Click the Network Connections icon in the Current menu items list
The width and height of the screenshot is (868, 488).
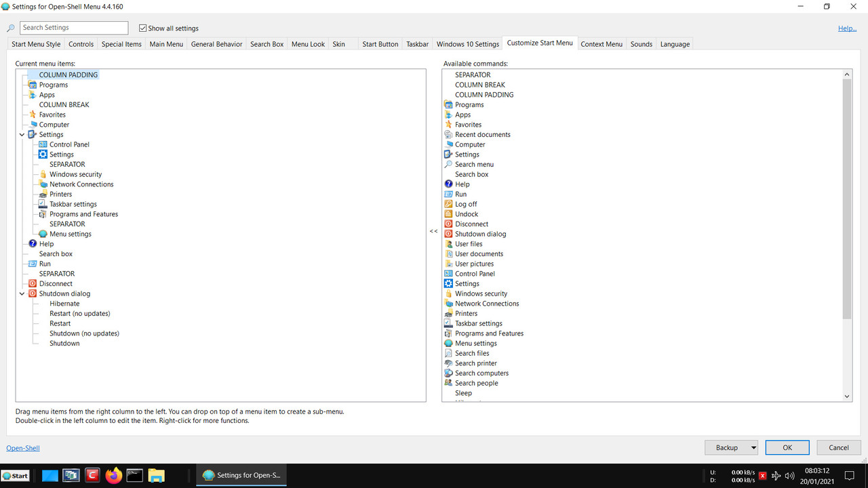click(x=43, y=184)
